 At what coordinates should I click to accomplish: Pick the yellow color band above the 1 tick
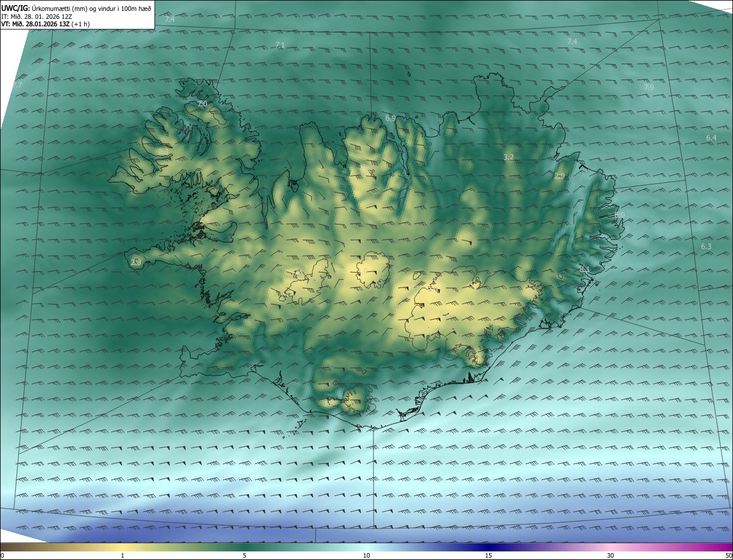pyautogui.click(x=123, y=547)
